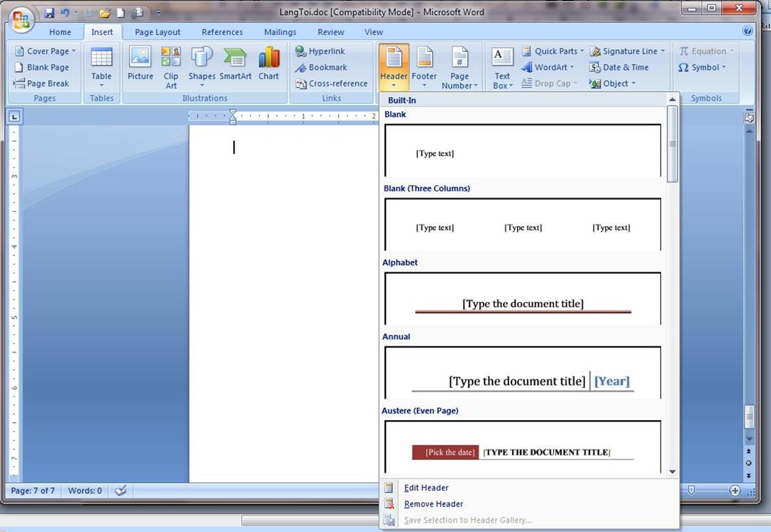Expand the Undo history dropdown arrow
This screenshot has width=771, height=532.
[76, 13]
